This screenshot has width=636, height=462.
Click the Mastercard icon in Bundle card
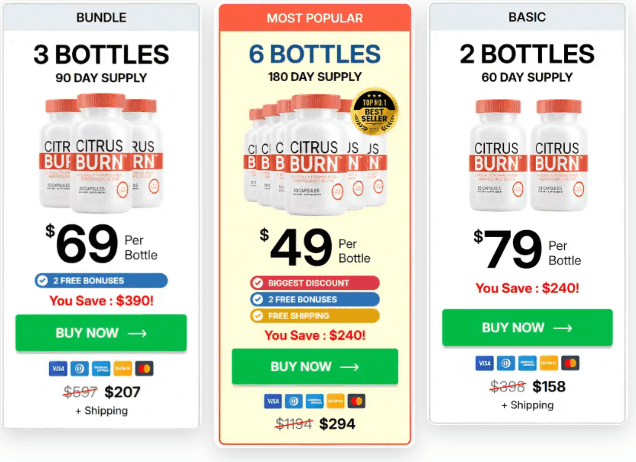pyautogui.click(x=144, y=368)
